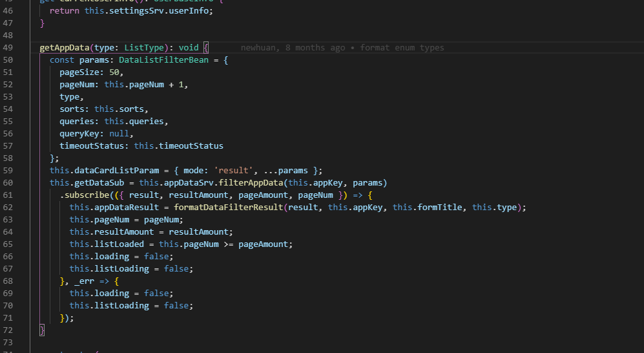Viewport: 644px width, 353px height.
Task: Click the void return type keyword
Action: point(189,48)
